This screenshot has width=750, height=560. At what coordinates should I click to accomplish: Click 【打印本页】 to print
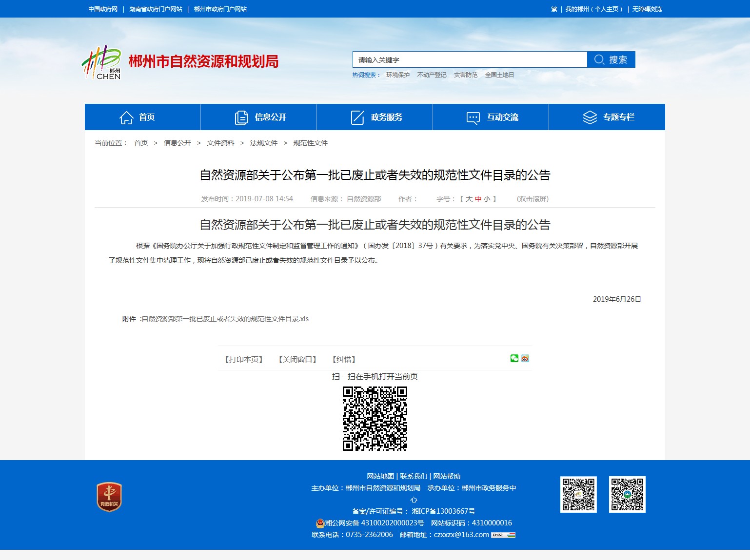244,360
